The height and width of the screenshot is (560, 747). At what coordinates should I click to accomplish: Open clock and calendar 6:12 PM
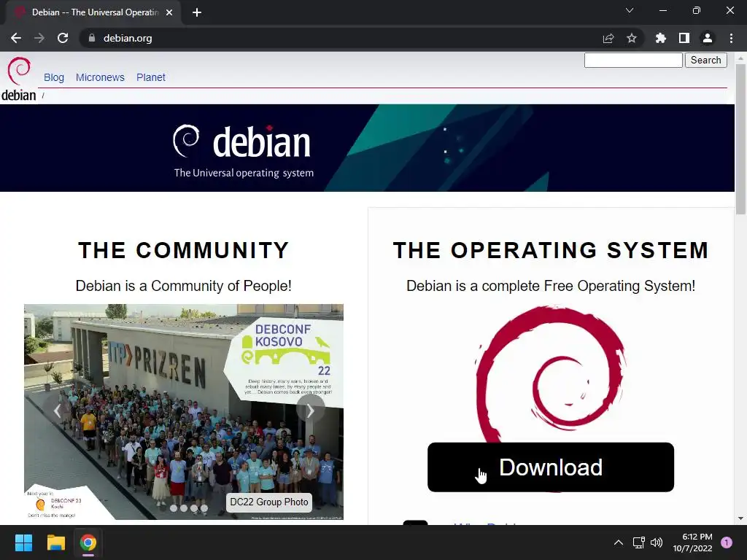(x=693, y=542)
